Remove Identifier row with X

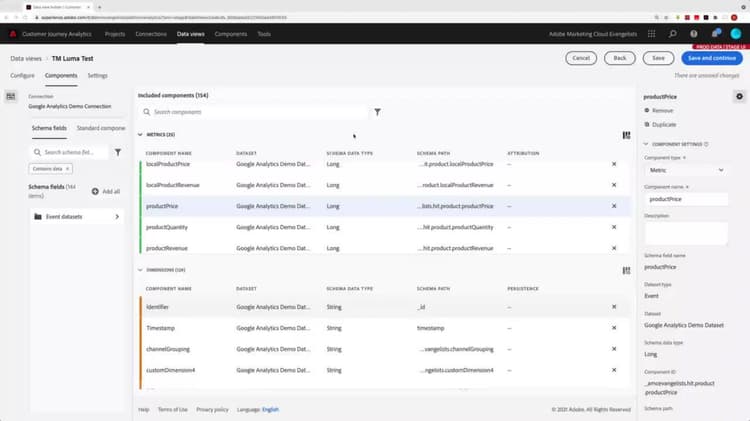pos(614,307)
